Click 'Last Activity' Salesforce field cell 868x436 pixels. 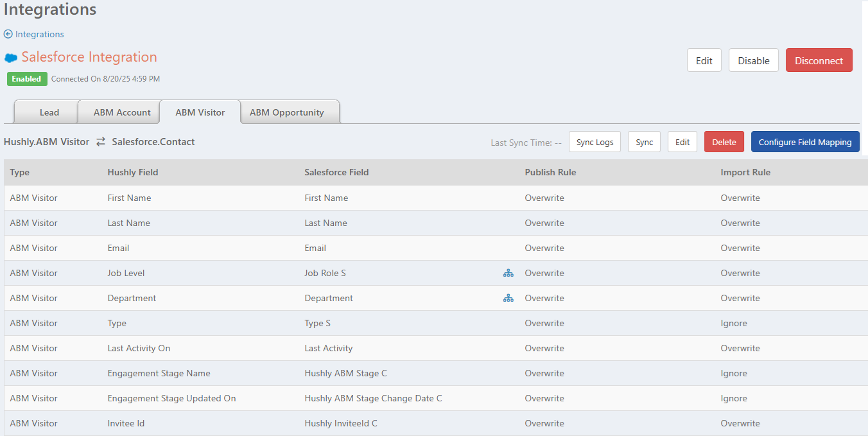pos(329,348)
